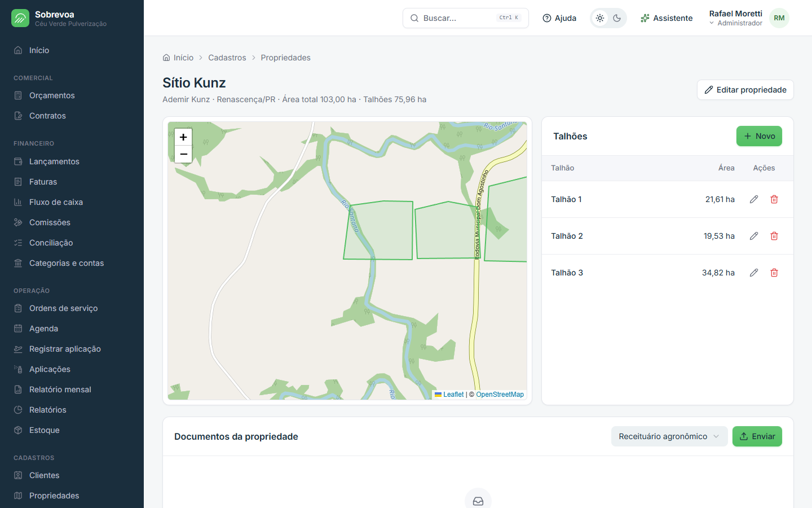Viewport: 812px width, 508px height.
Task: Open Categorias e contas in sidebar
Action: 72,263
